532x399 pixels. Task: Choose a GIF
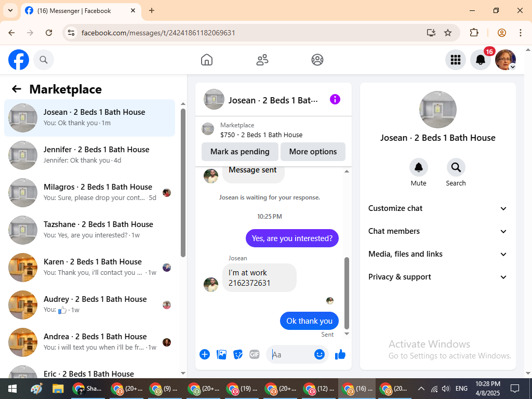(x=255, y=354)
